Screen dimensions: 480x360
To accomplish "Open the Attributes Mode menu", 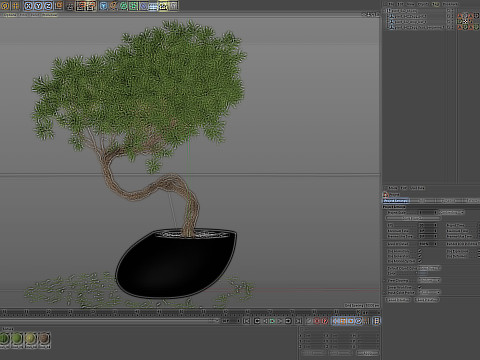I will [393, 188].
